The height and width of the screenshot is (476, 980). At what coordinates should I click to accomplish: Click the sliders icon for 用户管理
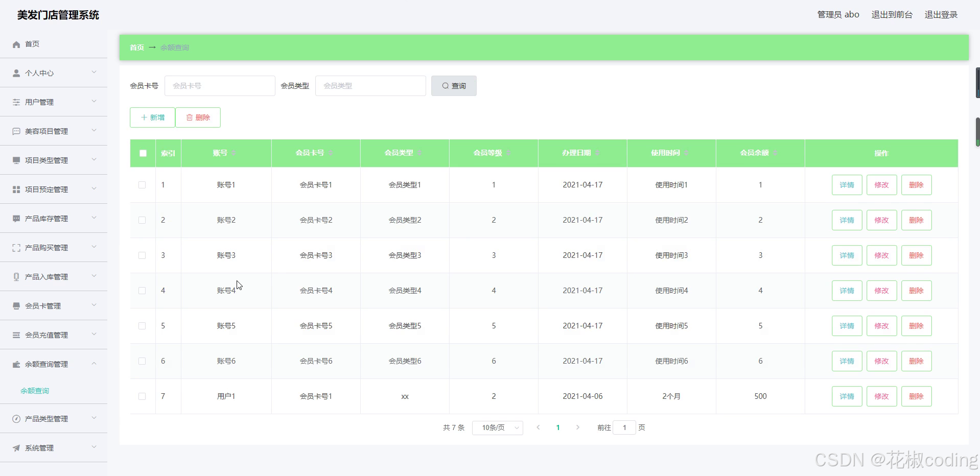16,102
